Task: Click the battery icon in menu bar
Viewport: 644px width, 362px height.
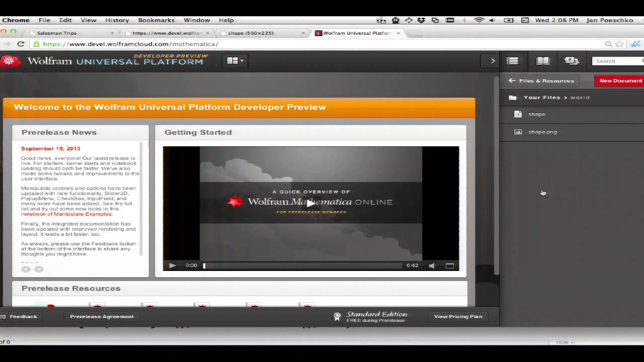Action: click(510, 20)
